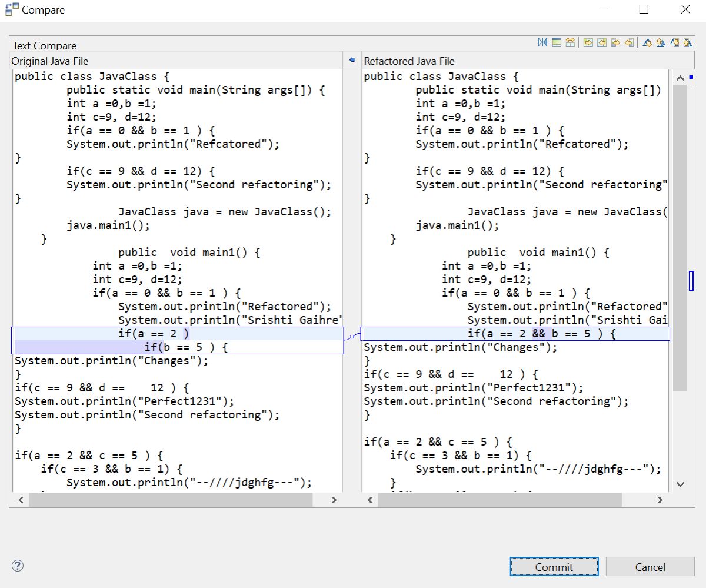
Task: Close the Compare window
Action: click(685, 9)
